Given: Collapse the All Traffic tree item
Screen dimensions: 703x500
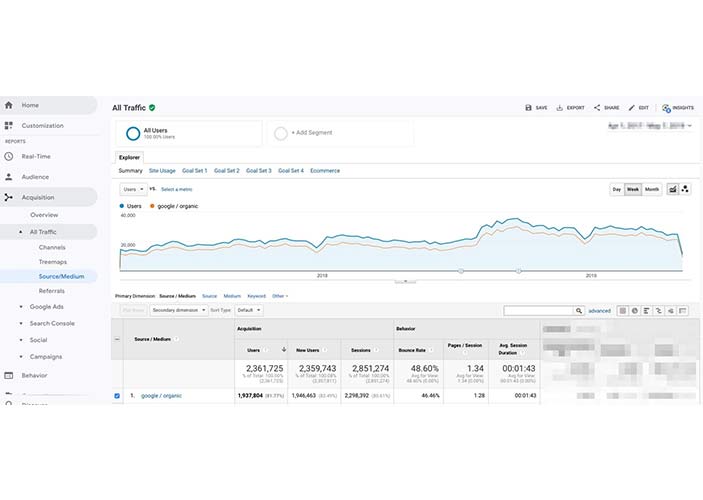Looking at the screenshot, I should coord(21,232).
